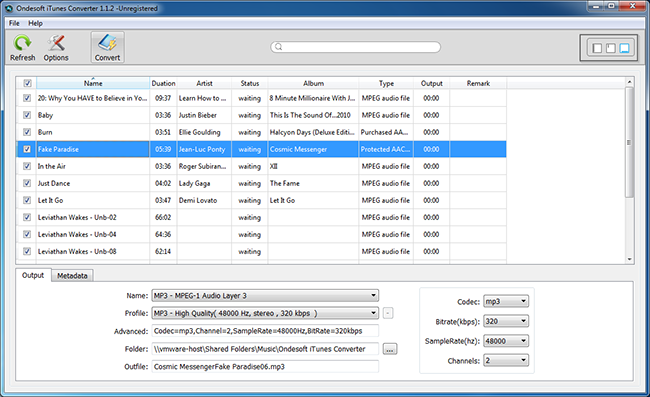This screenshot has height=397, width=650.
Task: Select the In the Air track
Action: [x=52, y=166]
